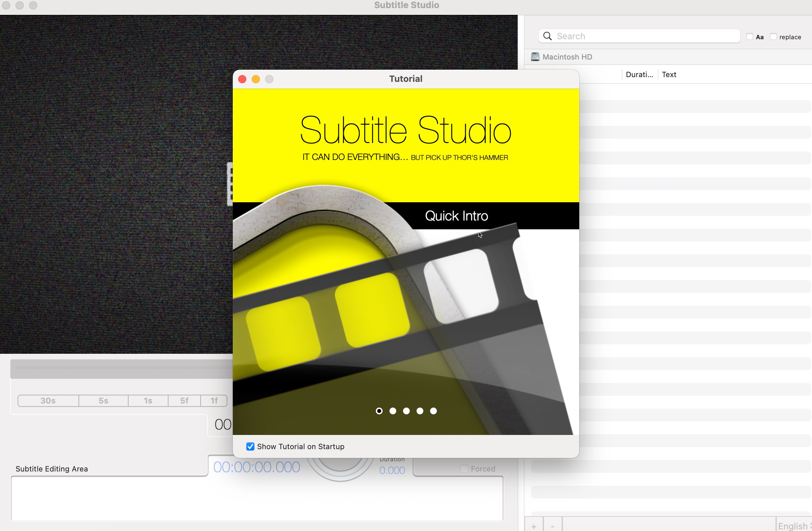
Task: Click the Subtitle Studio tutorial title
Action: [406, 130]
